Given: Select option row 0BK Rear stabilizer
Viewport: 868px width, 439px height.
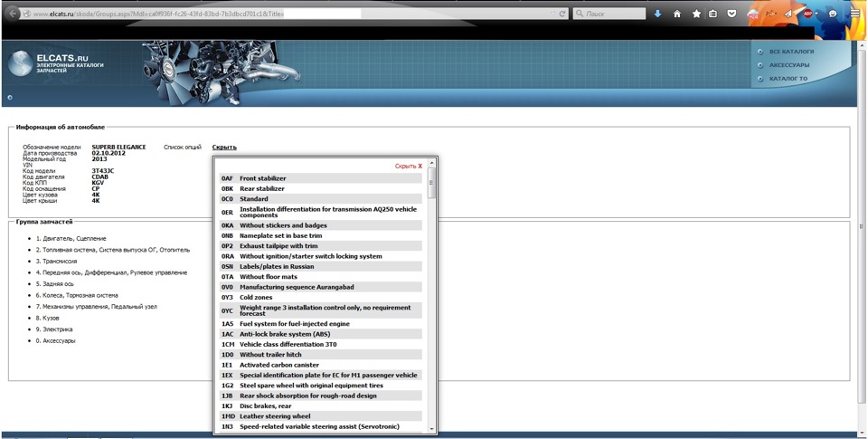Looking at the screenshot, I should pos(320,189).
